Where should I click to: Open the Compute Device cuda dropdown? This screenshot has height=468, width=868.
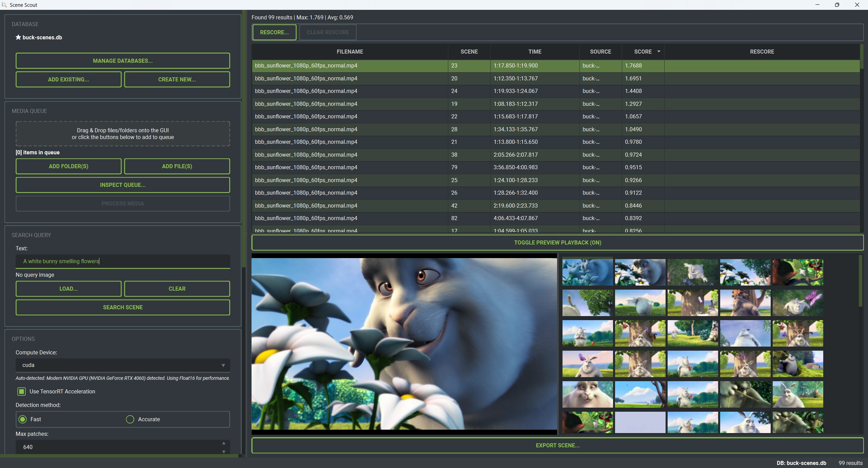pos(123,365)
